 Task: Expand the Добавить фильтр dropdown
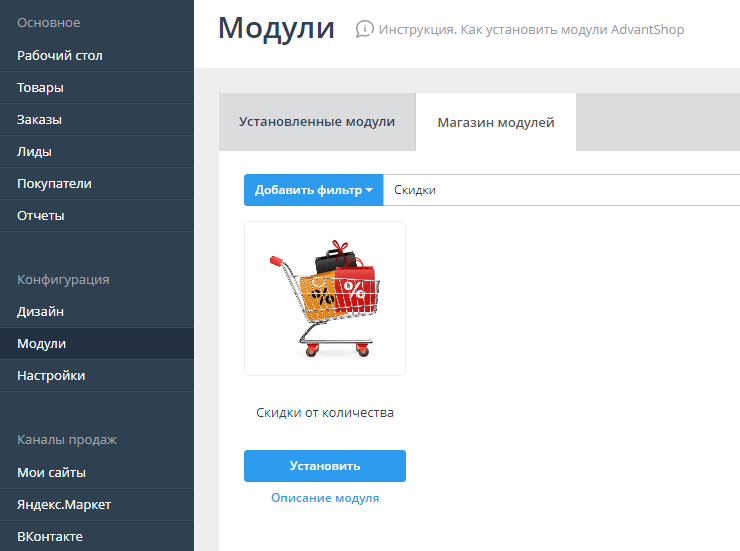(x=313, y=190)
